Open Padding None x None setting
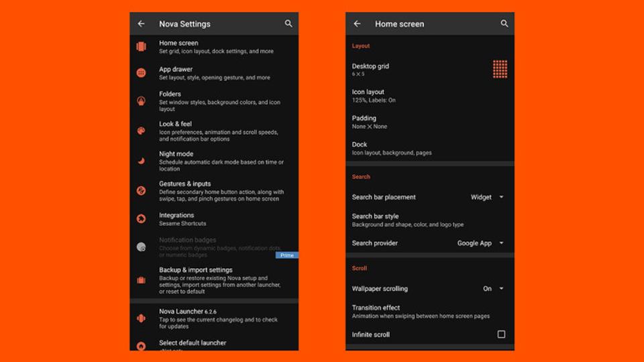Image resolution: width=644 pixels, height=362 pixels. tap(429, 122)
